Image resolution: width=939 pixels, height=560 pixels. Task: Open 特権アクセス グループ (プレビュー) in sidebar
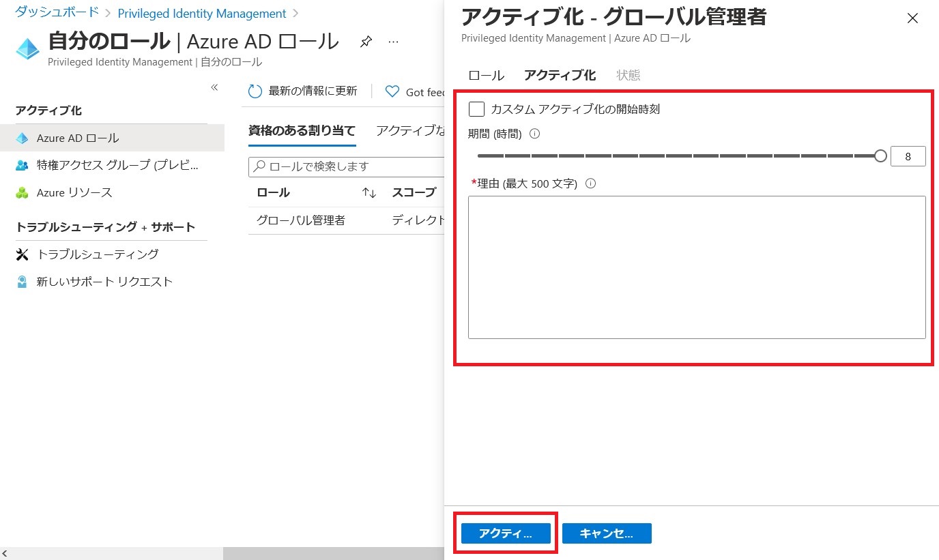[112, 165]
